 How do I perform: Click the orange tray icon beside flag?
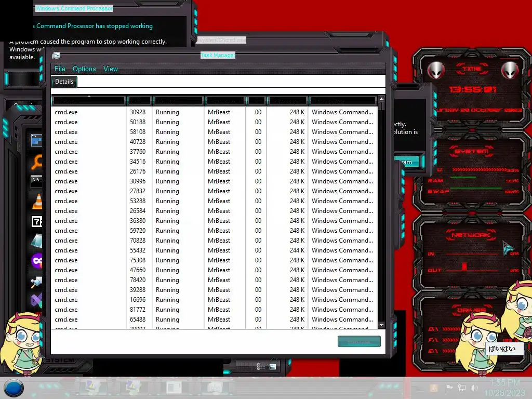(433, 388)
